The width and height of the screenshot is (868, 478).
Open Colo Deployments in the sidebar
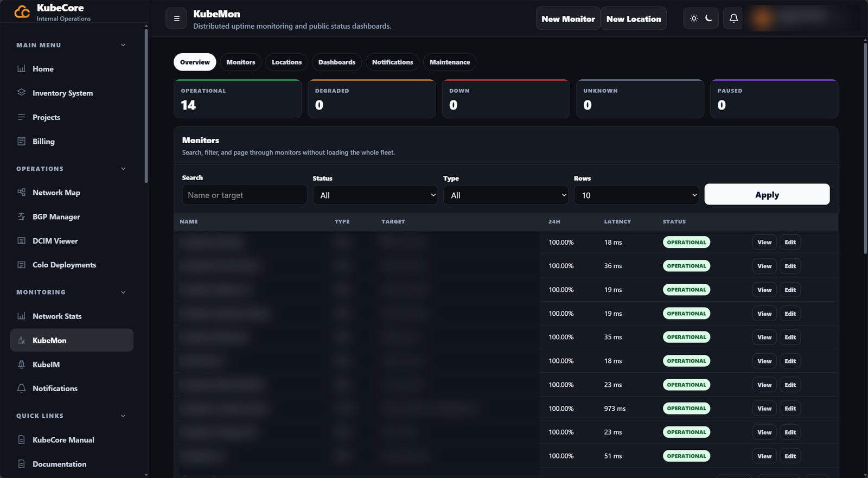[72, 265]
